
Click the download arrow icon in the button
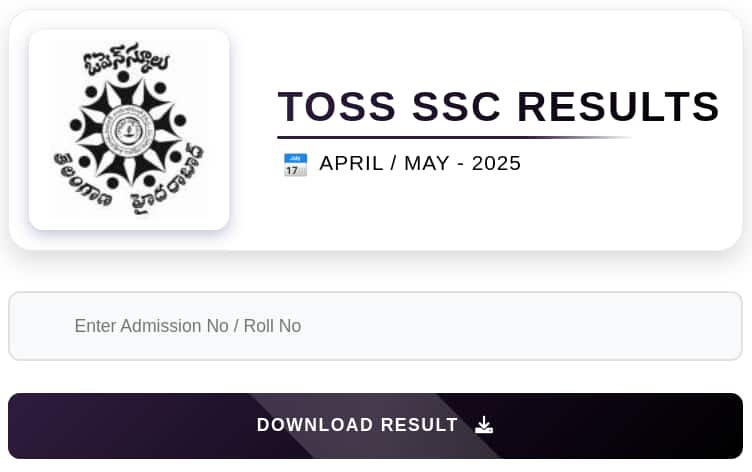pyautogui.click(x=484, y=425)
